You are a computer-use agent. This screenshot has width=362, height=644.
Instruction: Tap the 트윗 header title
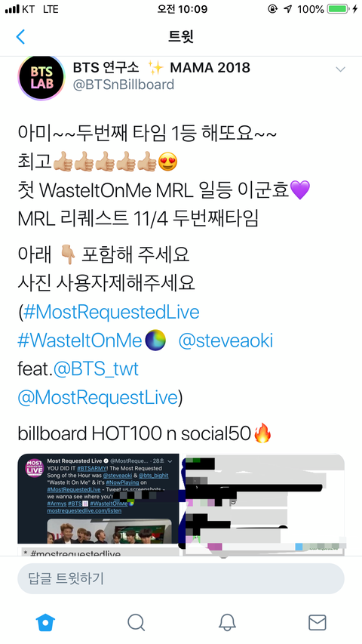(181, 36)
